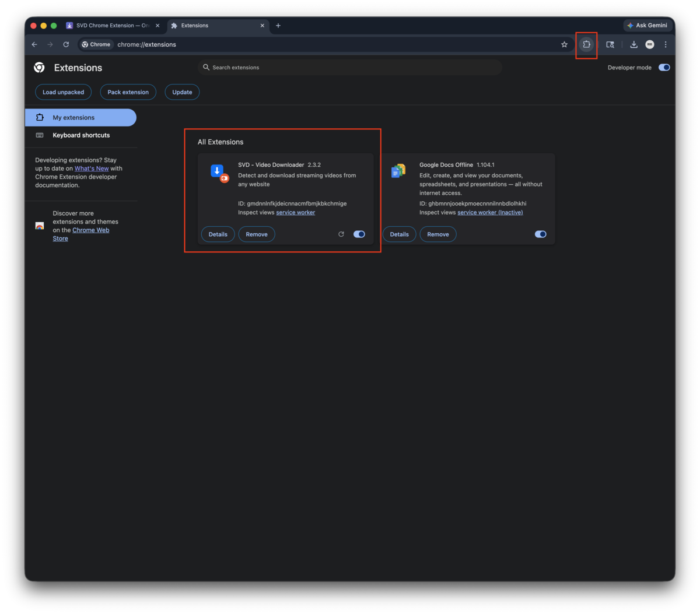Image resolution: width=700 pixels, height=614 pixels.
Task: Click the forward navigation arrow
Action: coord(50,44)
